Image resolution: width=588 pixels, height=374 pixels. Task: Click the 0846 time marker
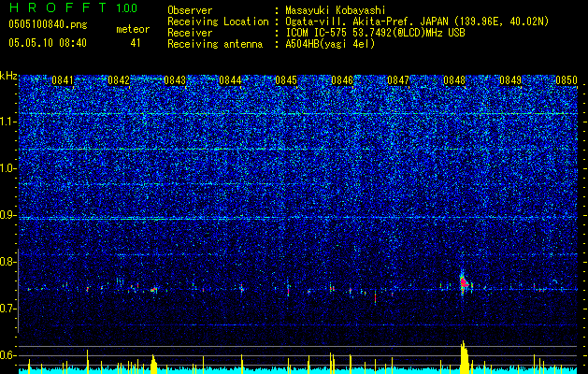[x=342, y=80]
